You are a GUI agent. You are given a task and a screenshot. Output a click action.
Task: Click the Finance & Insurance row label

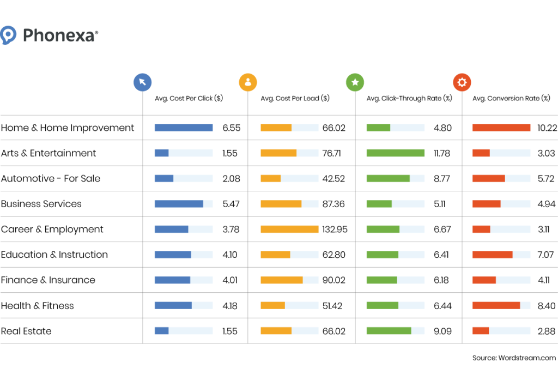coord(48,280)
